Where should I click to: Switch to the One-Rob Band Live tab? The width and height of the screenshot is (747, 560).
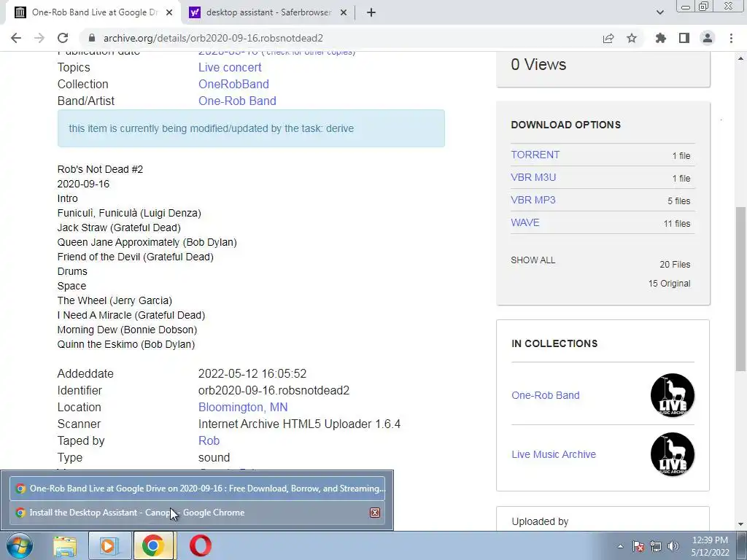click(x=93, y=13)
